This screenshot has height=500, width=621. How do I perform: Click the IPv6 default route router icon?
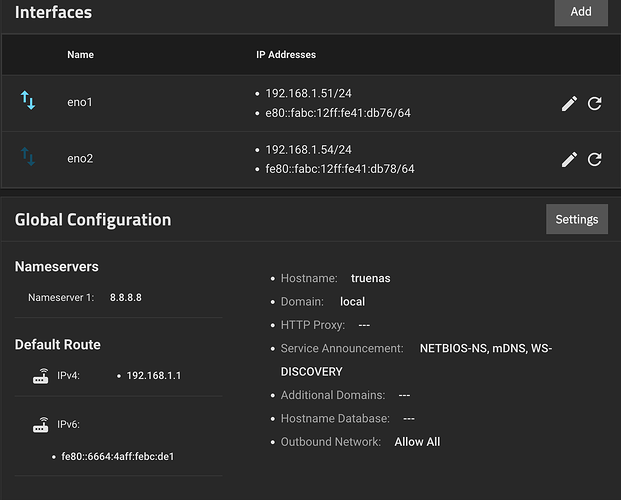40,425
